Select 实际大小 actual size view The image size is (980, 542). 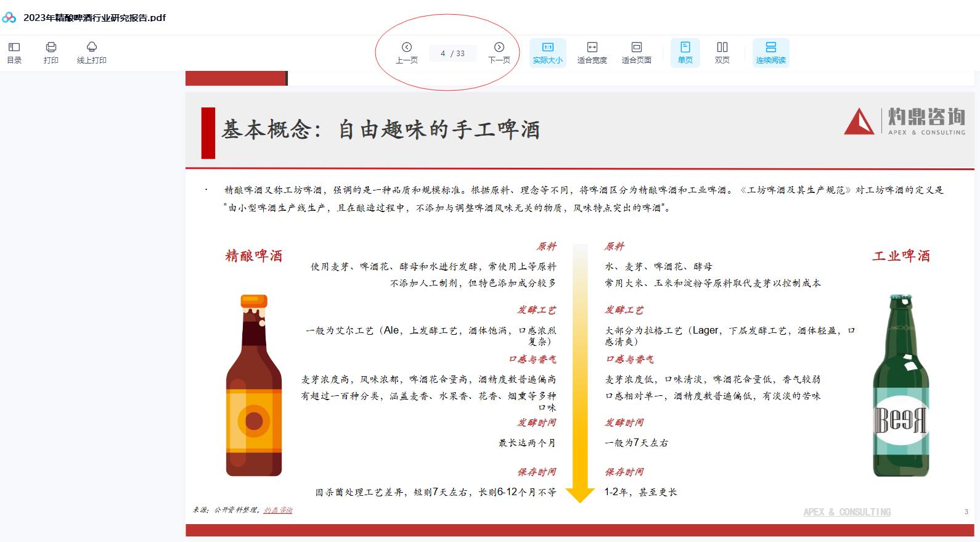click(x=547, y=53)
